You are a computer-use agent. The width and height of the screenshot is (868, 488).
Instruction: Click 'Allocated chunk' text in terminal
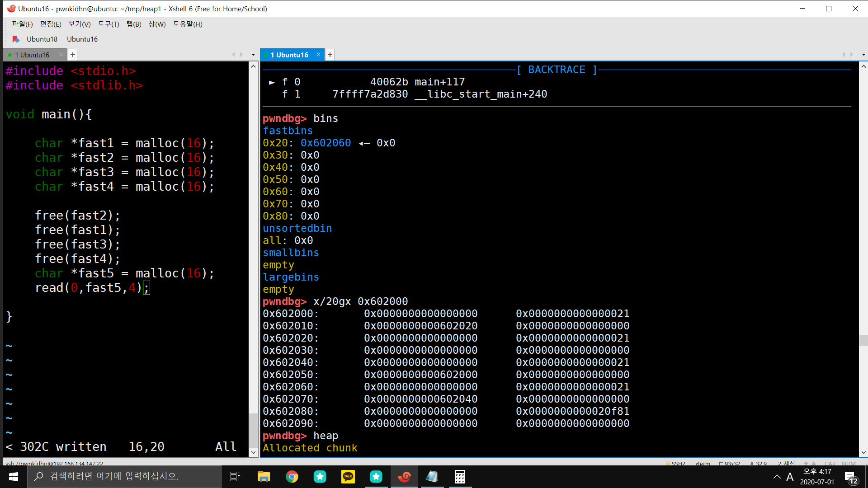click(310, 448)
